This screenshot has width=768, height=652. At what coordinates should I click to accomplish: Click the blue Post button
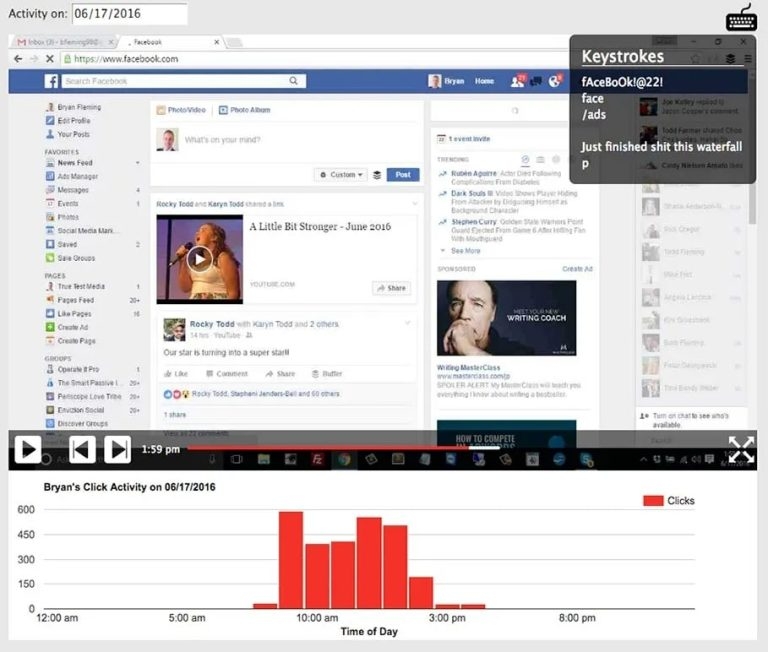[402, 174]
